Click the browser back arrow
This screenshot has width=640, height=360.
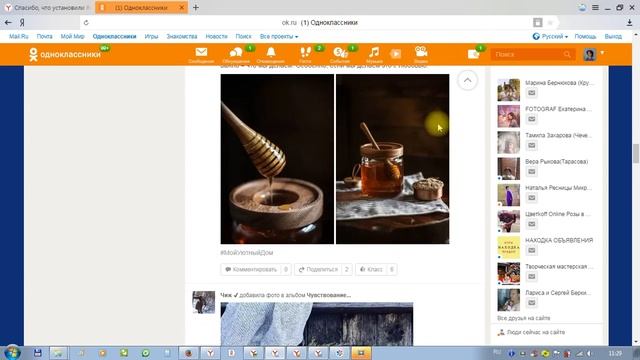point(8,22)
